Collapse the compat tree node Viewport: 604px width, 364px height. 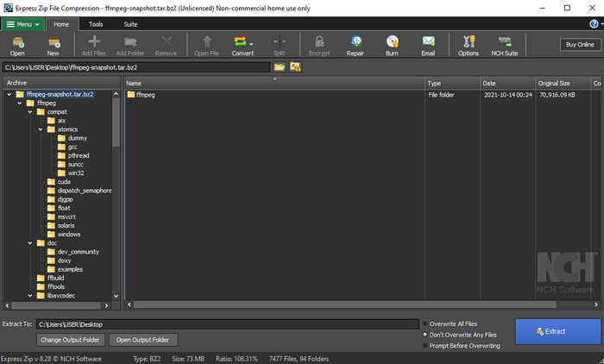point(30,112)
